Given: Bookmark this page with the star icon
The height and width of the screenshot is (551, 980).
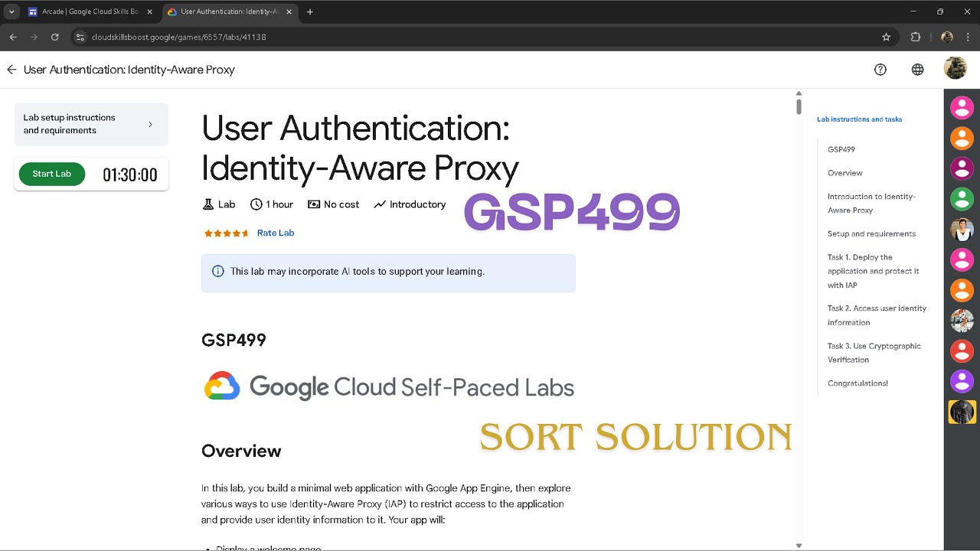Looking at the screenshot, I should tap(886, 37).
